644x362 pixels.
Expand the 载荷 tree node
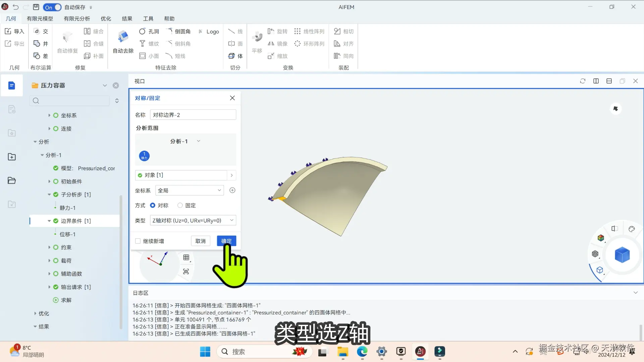pos(49,260)
